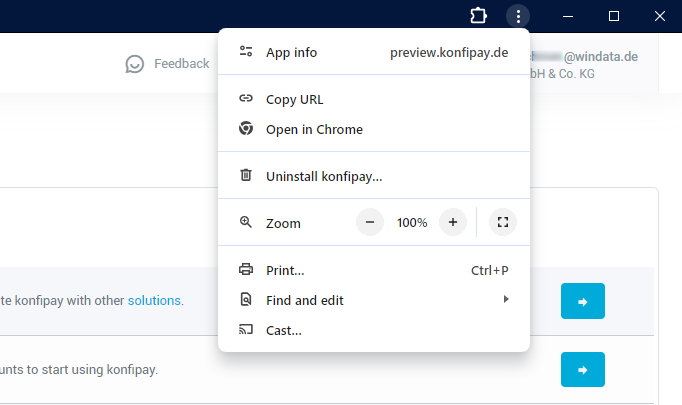Click the printer icon in the menu
This screenshot has width=682, height=405.
click(246, 270)
